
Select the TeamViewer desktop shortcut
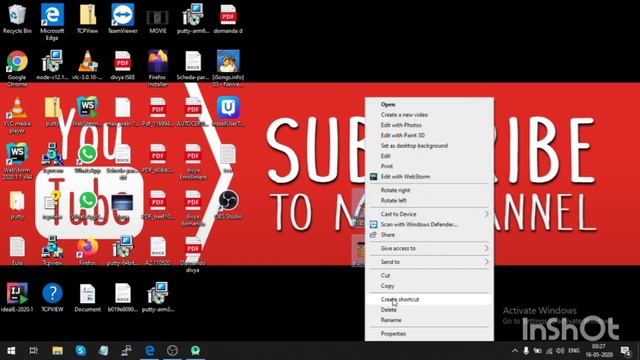pyautogui.click(x=122, y=19)
